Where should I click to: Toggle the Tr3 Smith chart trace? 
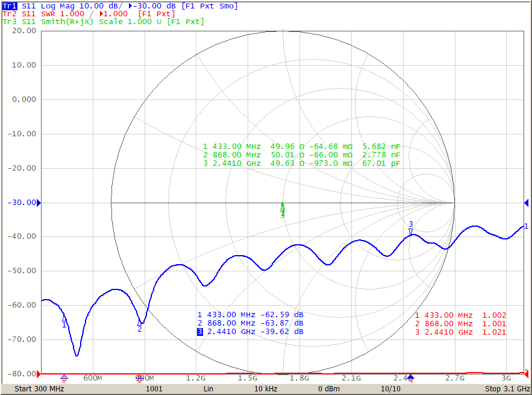(8, 22)
